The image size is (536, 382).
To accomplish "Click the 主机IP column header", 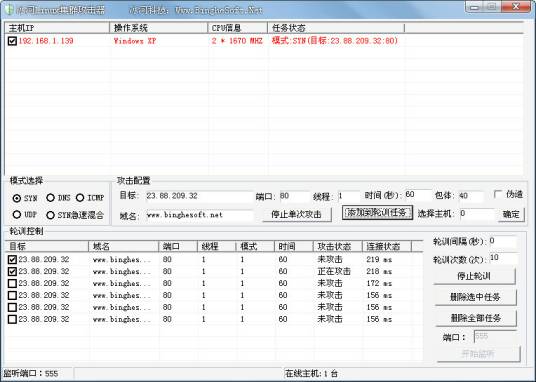I will point(57,28).
